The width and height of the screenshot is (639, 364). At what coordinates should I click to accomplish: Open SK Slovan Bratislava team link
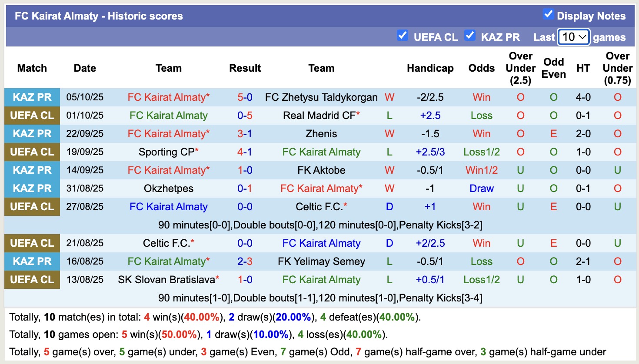click(166, 280)
